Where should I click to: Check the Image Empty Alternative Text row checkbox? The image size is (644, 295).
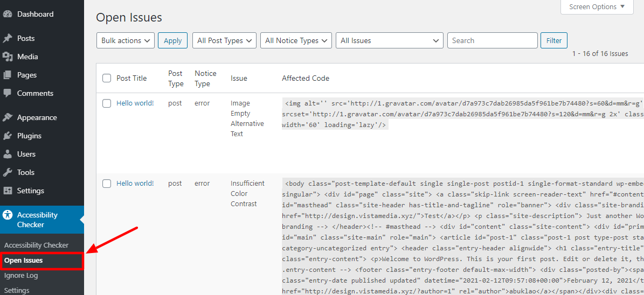coord(107,103)
